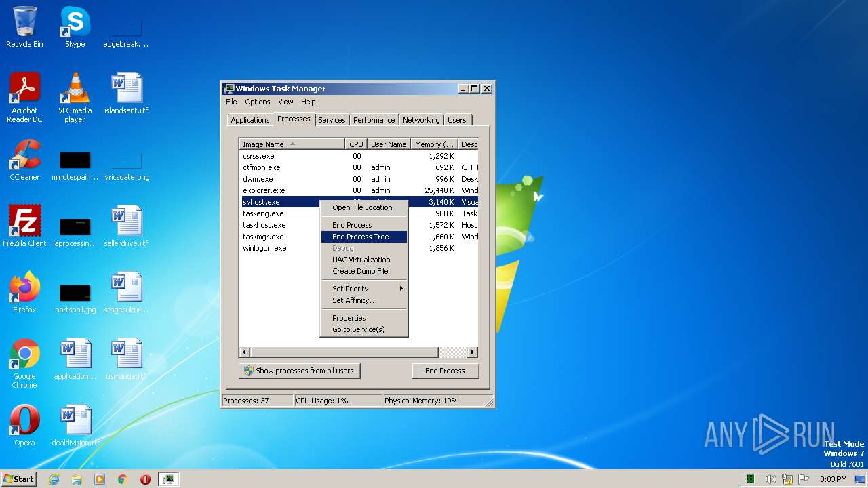Viewport: 868px width, 488px height.
Task: Open the Options menu
Action: 258,102
